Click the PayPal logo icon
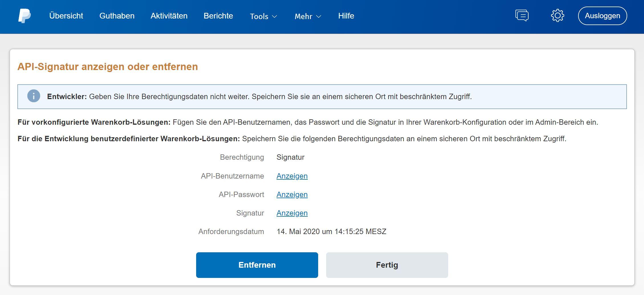Image resolution: width=644 pixels, height=295 pixels. 25,16
